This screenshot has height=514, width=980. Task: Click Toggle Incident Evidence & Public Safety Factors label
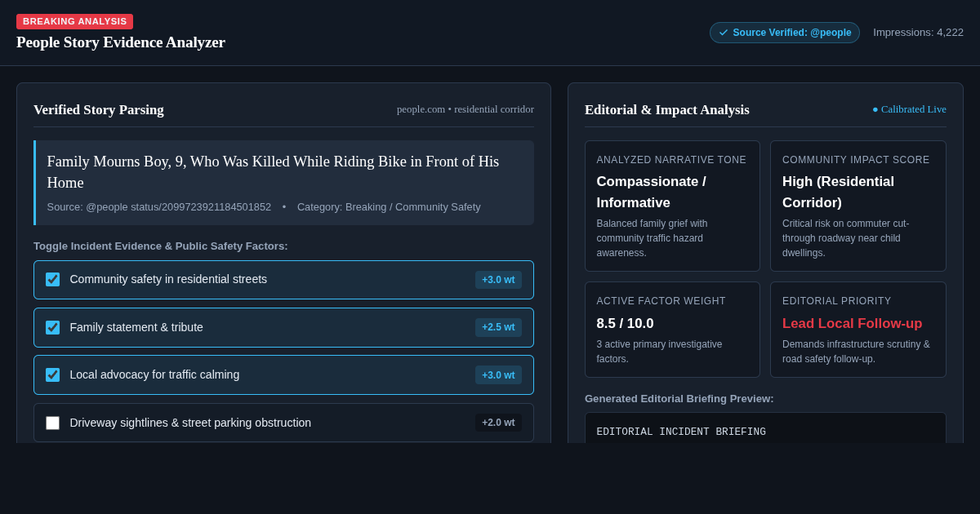161,246
